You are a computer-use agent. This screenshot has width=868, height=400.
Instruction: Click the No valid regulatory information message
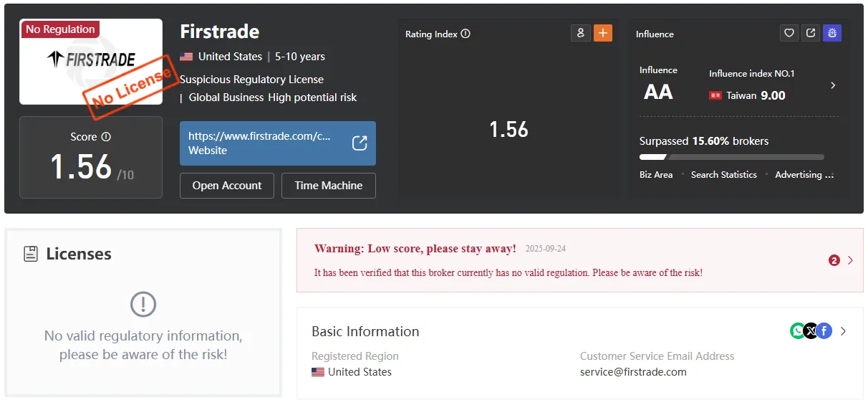pyautogui.click(x=143, y=345)
